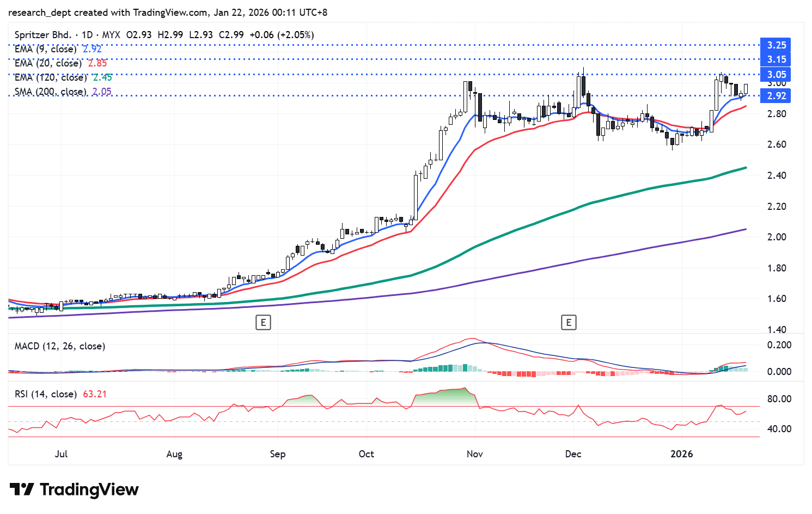Open the RSI (14, close) legend
The image size is (812, 514).
(46, 394)
